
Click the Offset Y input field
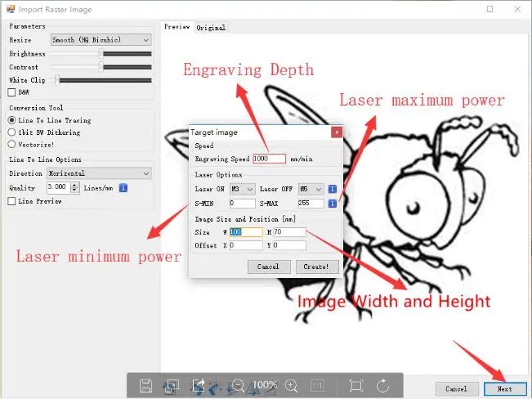[290, 245]
